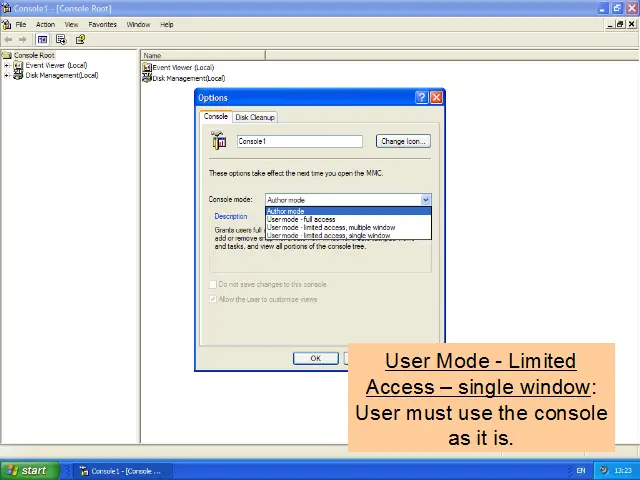Open the Favorites menu
The height and width of the screenshot is (480, 640).
pos(102,24)
